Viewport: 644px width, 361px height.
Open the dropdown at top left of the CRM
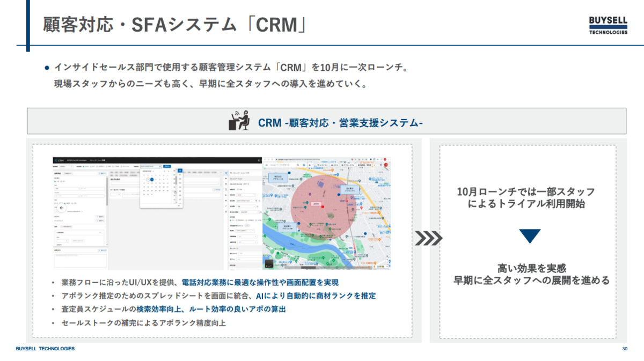[x=67, y=166]
